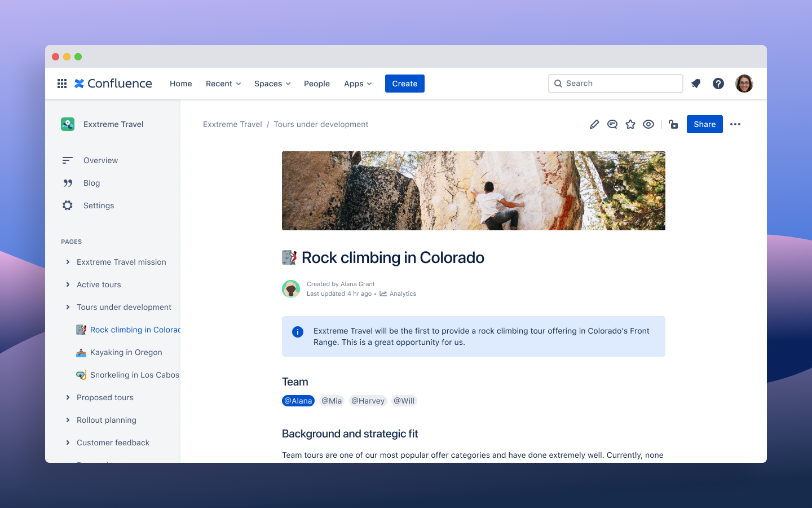Open the notifications bell icon
Image resolution: width=812 pixels, height=508 pixels.
pyautogui.click(x=696, y=84)
